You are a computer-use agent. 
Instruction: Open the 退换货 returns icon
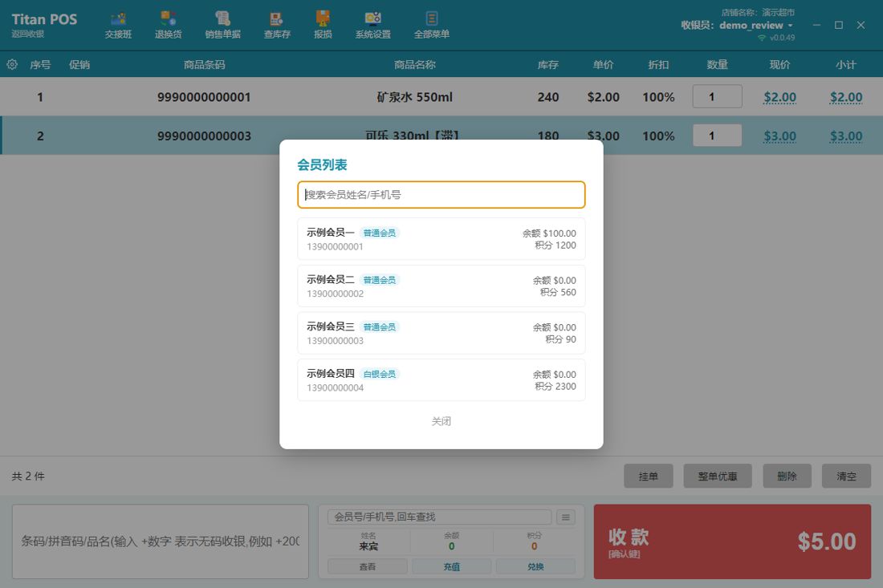click(169, 26)
